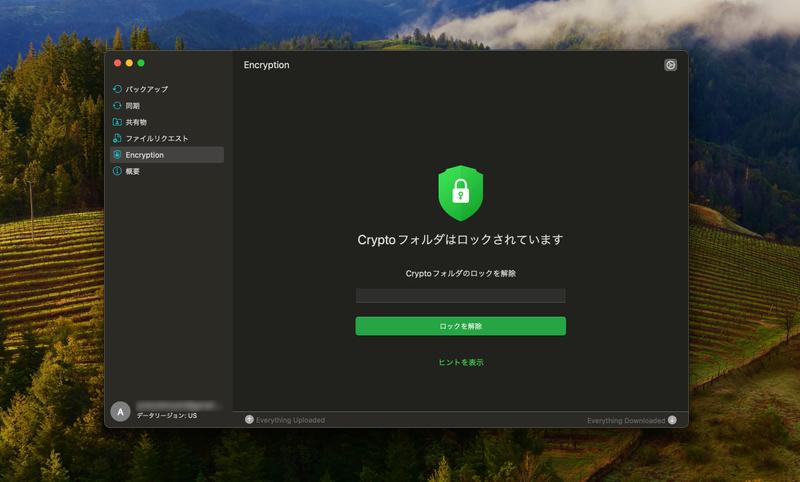
Task: Select ファイルリクエスト in the sidebar
Action: pos(167,138)
